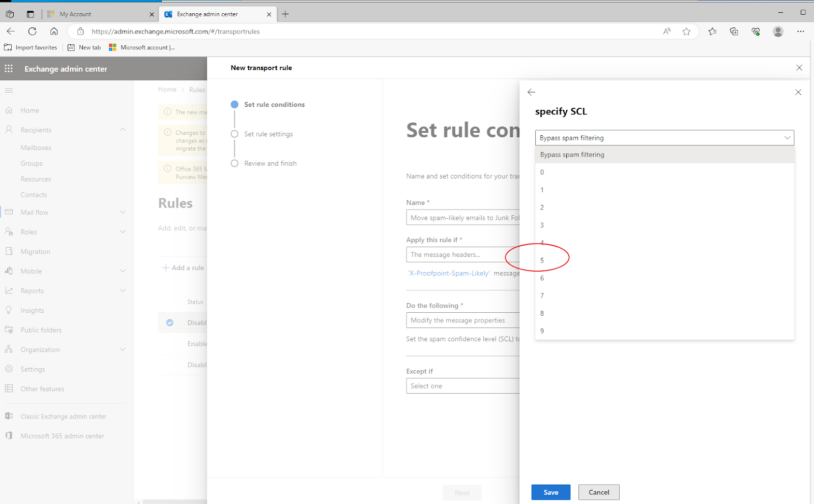Click the rule Name input field

[462, 218]
